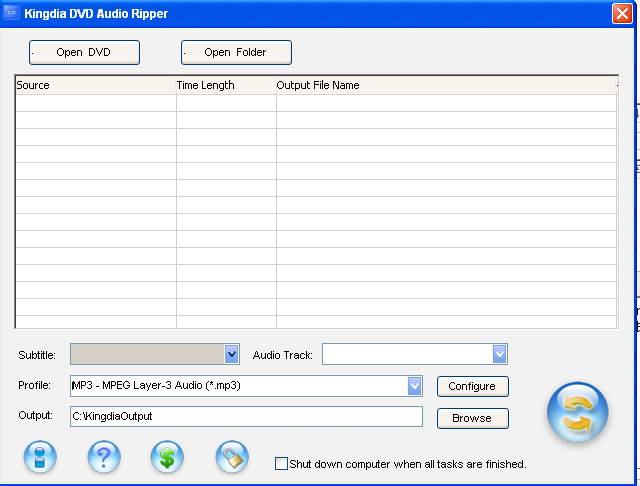Enable shut down computer when tasks finish
Image resolution: width=640 pixels, height=486 pixels.
[281, 464]
